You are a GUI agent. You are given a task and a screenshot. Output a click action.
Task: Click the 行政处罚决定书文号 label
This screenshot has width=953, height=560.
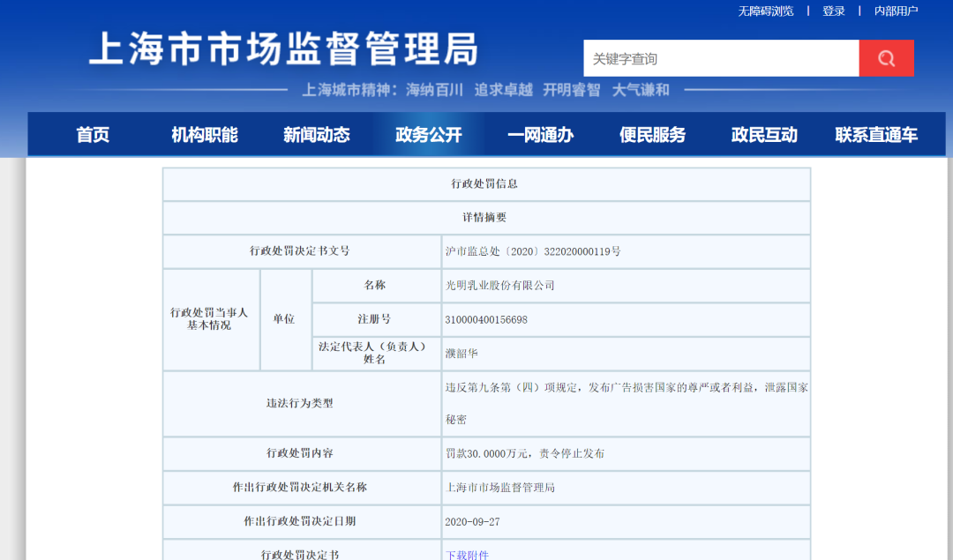tap(300, 250)
